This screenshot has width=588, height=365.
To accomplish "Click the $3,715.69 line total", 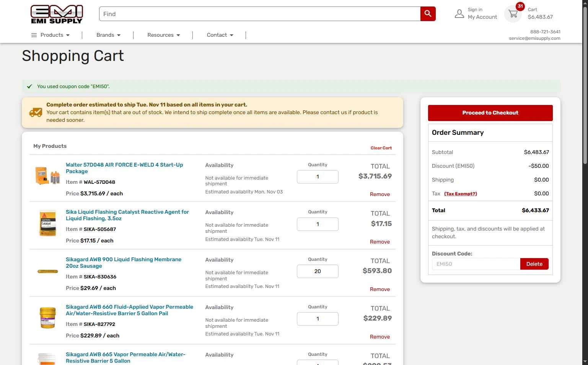I will pos(375,176).
